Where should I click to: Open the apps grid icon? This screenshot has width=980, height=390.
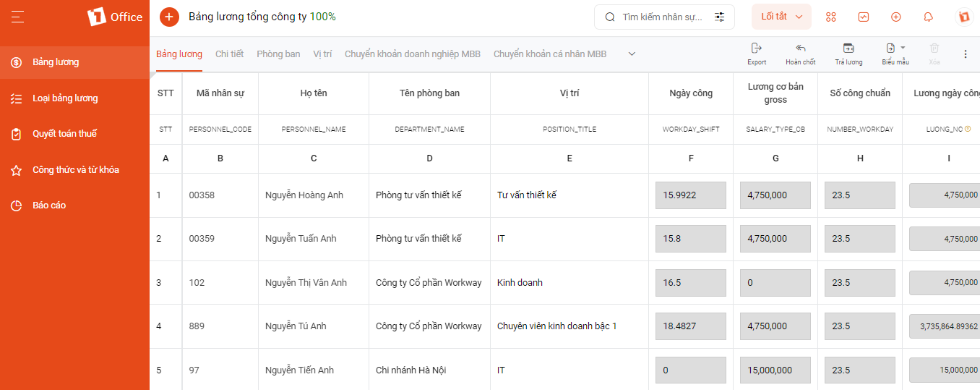(x=831, y=17)
